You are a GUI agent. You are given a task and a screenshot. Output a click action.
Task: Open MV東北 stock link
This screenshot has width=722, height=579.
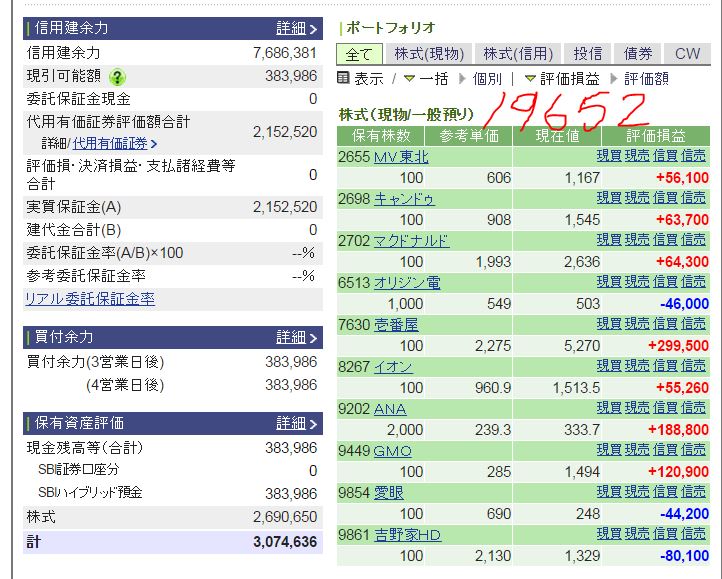(401, 157)
